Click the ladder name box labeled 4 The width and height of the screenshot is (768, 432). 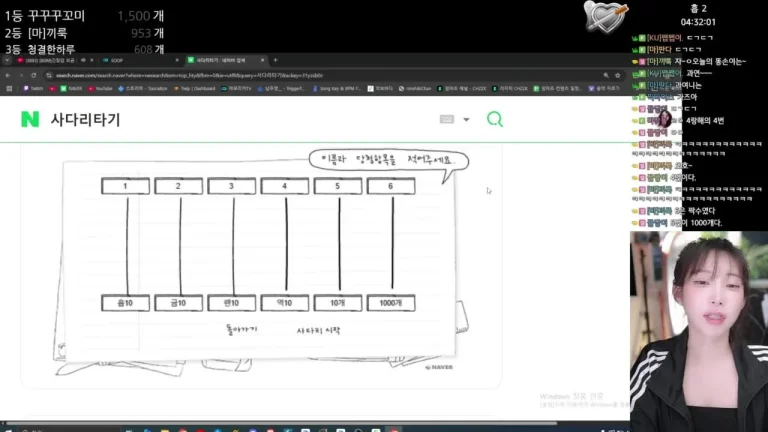point(285,186)
